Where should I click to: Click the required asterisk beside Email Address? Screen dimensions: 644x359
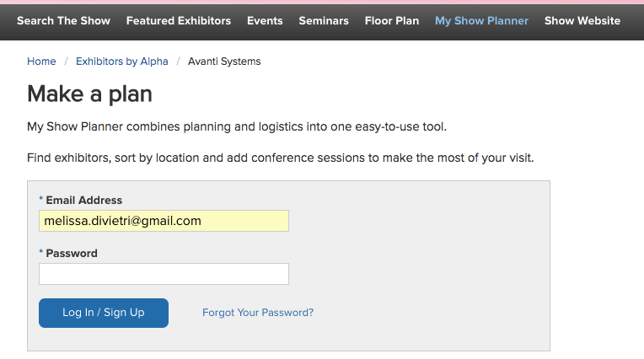tap(41, 201)
